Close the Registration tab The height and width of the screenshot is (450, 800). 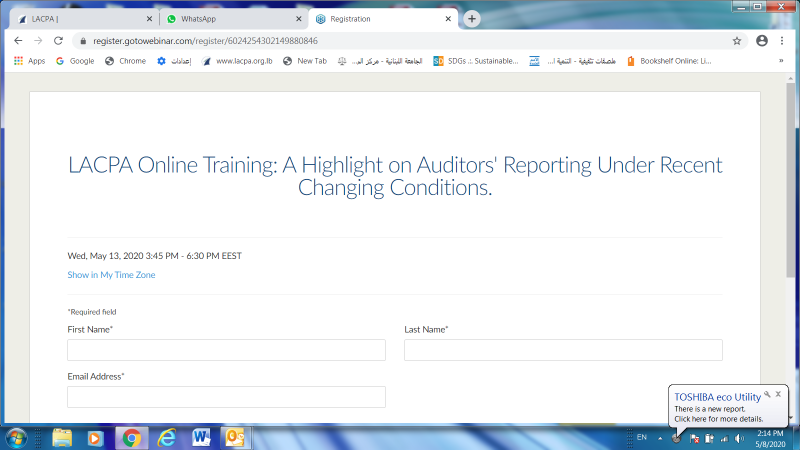448,19
